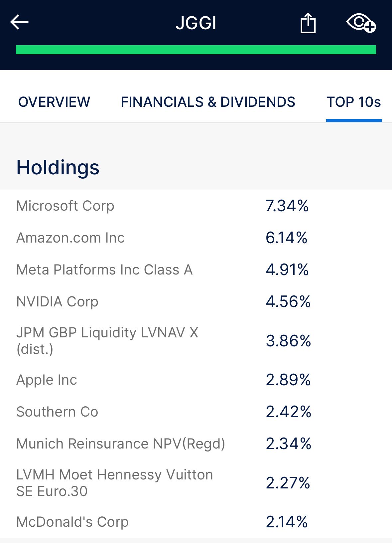
Task: Tap the McDonald's Corp holding
Action: click(x=72, y=522)
